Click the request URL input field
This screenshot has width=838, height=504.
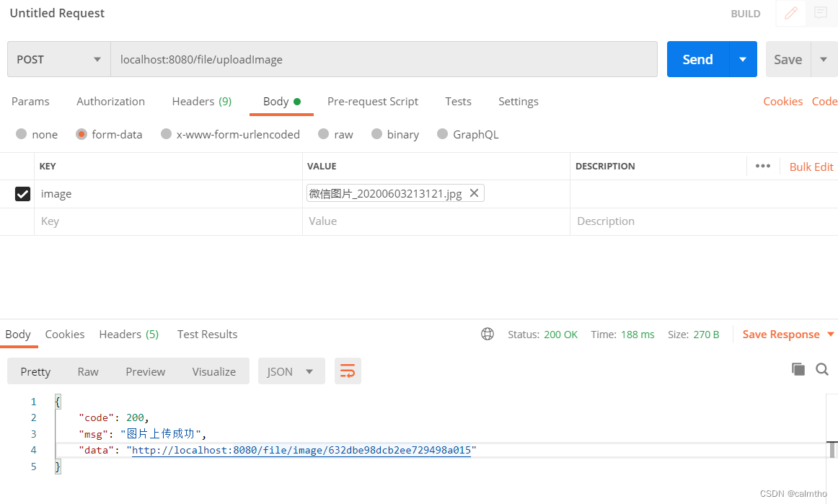(384, 59)
